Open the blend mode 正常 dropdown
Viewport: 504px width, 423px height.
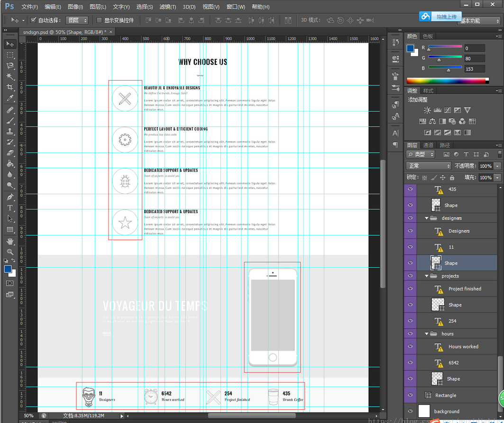pos(429,166)
